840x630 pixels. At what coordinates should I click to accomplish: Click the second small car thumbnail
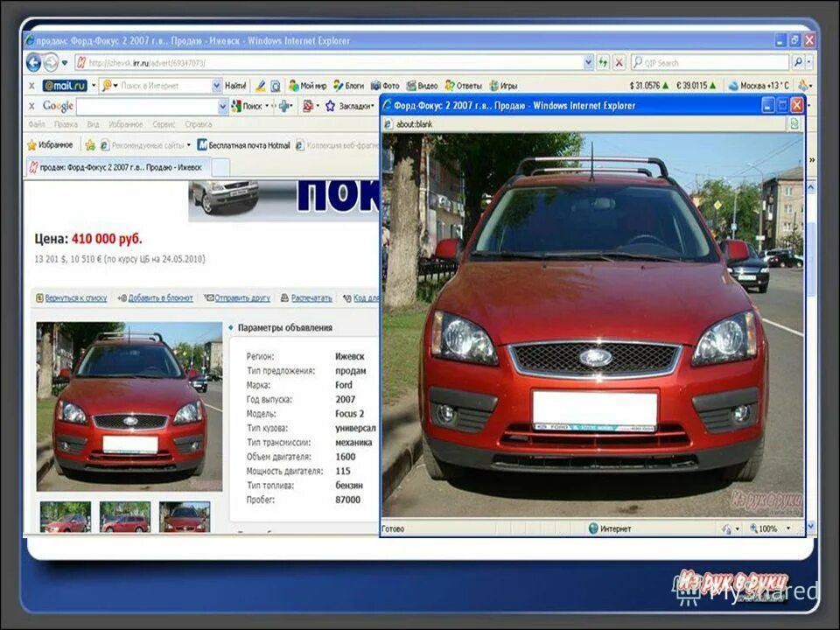(x=125, y=517)
